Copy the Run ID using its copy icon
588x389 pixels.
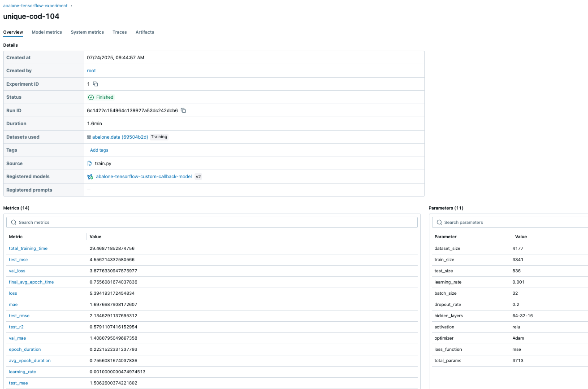coord(183,110)
